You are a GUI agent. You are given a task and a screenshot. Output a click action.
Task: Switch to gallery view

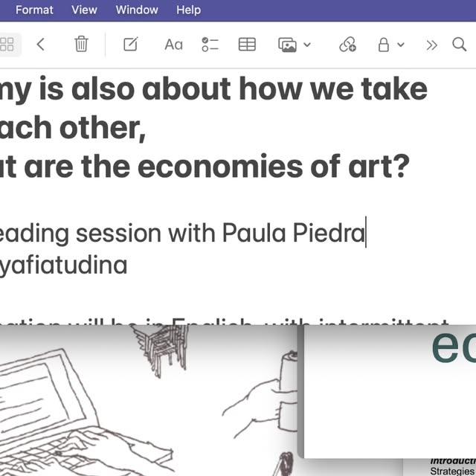[7, 45]
